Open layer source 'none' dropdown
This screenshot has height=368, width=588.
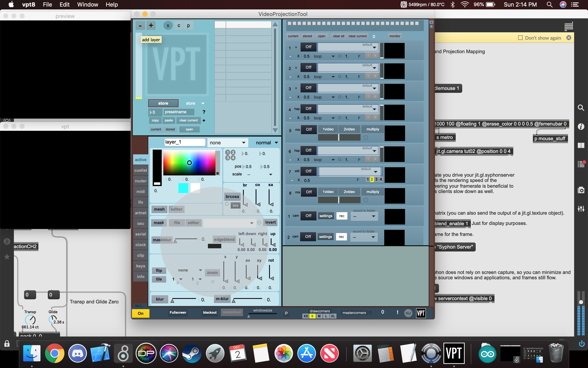[227, 143]
